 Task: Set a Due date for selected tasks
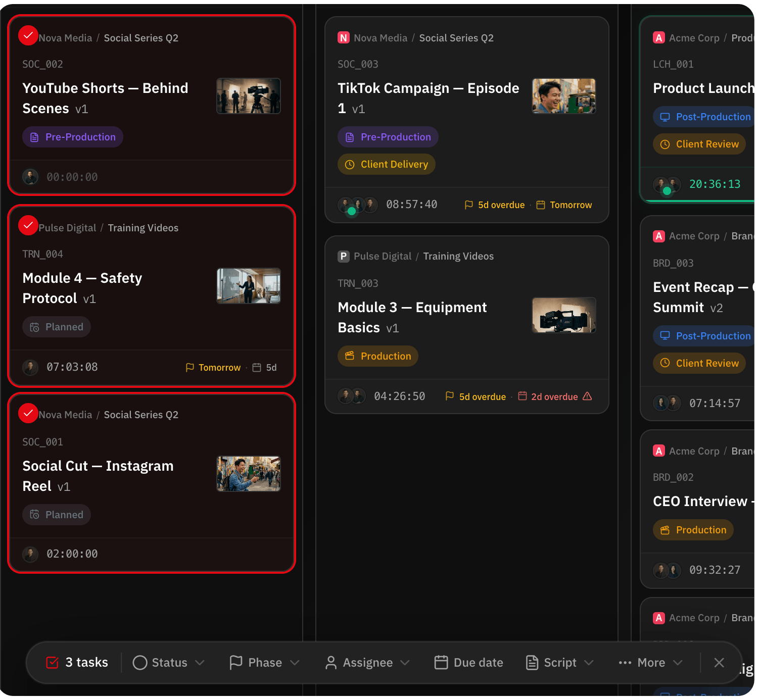[469, 662]
